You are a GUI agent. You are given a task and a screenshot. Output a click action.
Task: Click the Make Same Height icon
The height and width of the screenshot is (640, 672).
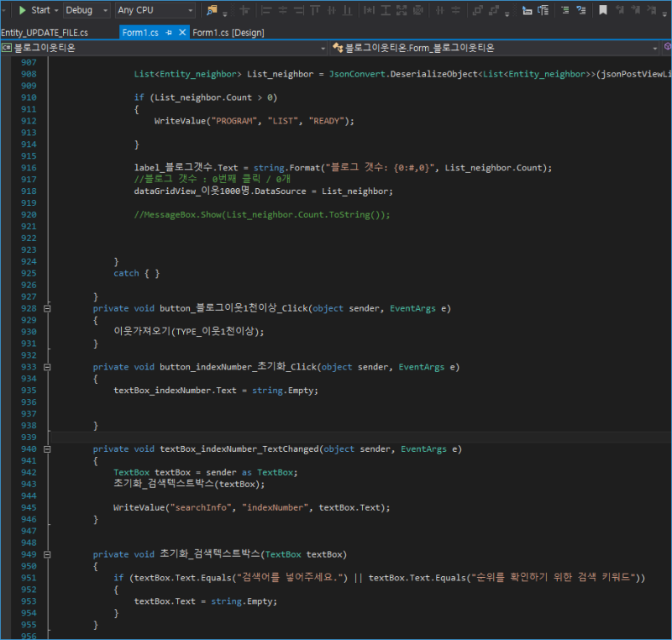coord(386,10)
